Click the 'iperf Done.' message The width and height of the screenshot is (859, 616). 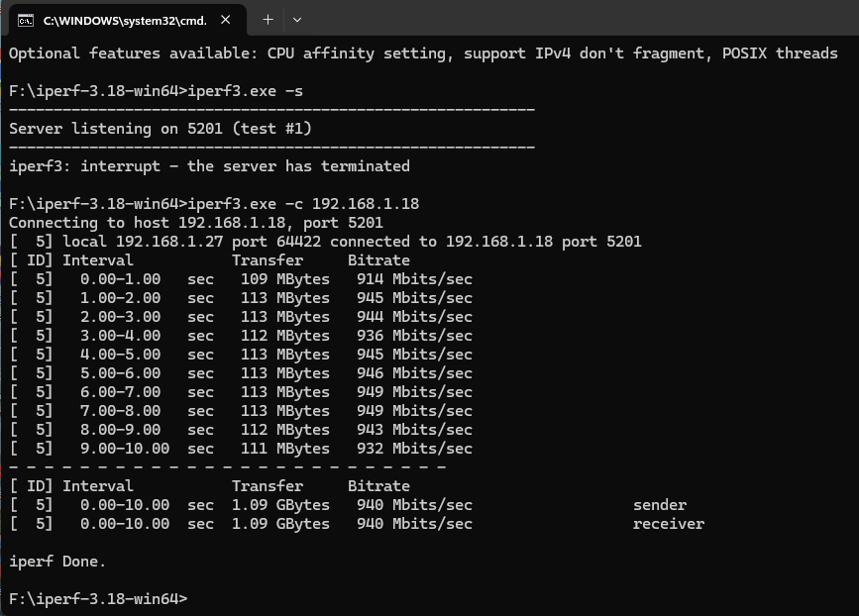(57, 562)
